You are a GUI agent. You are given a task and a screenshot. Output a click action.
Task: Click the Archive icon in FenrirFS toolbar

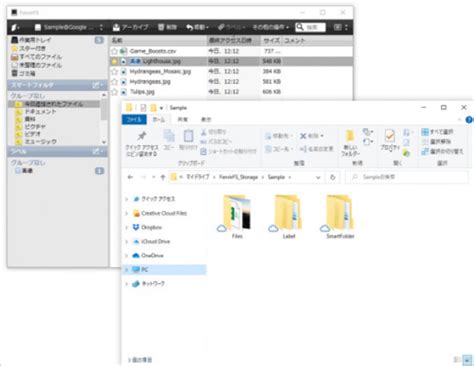point(116,27)
